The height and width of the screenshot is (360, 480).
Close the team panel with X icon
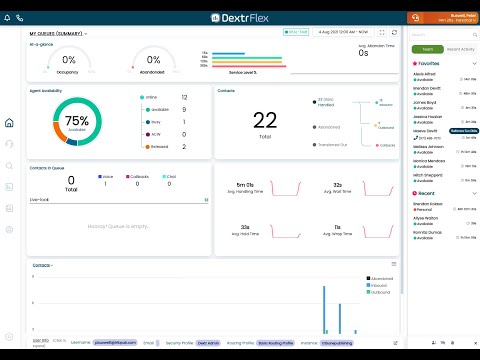(475, 343)
